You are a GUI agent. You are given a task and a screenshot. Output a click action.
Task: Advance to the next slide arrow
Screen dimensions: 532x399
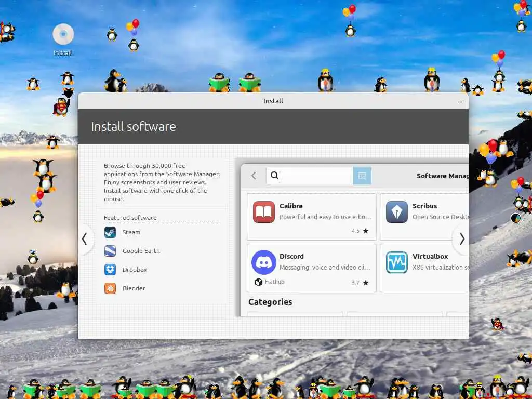(x=462, y=239)
